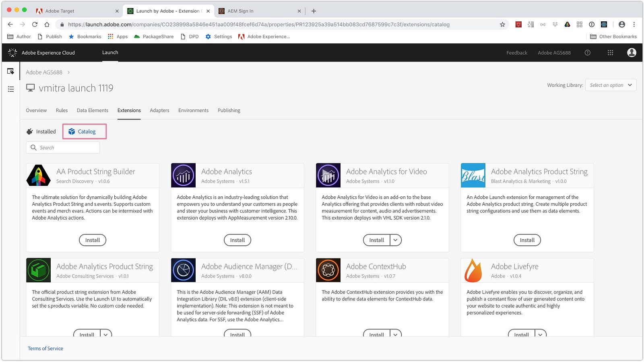Switch to the Environments tab
The image size is (644, 362).
pyautogui.click(x=193, y=110)
